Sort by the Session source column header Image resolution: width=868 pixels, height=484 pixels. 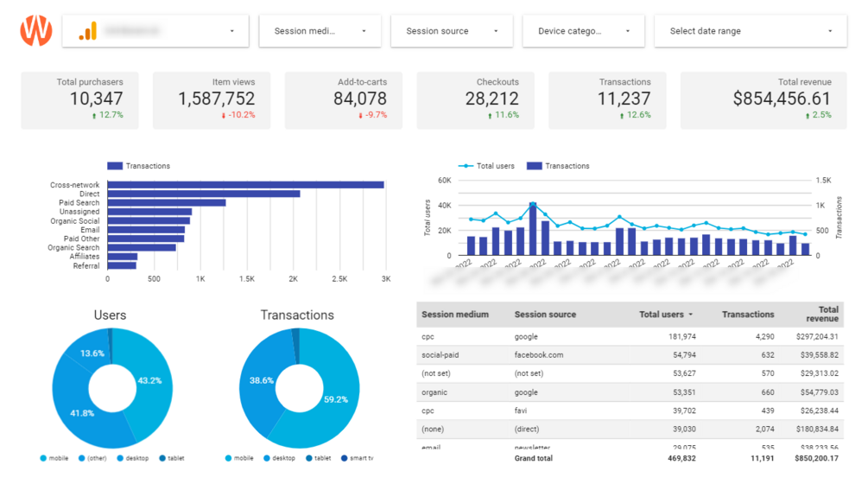[545, 314]
